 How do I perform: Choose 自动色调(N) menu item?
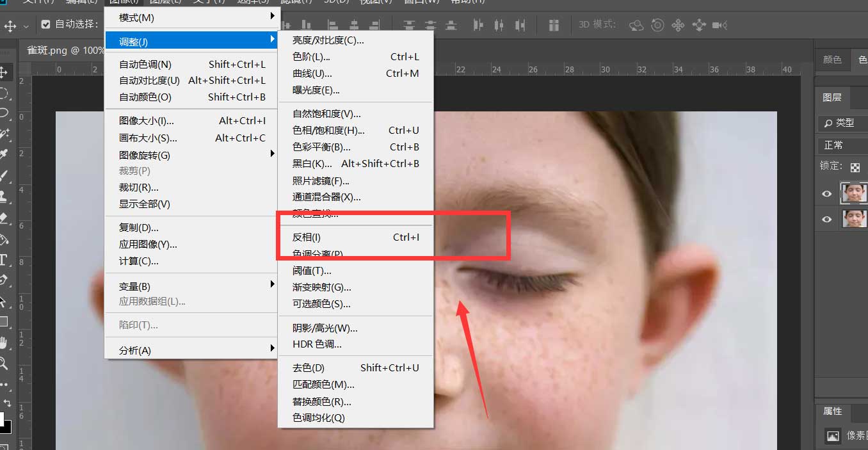click(191, 64)
